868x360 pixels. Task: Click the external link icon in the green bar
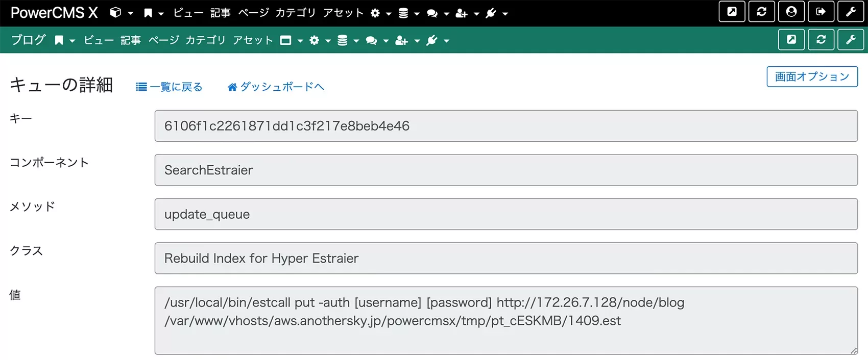click(791, 39)
